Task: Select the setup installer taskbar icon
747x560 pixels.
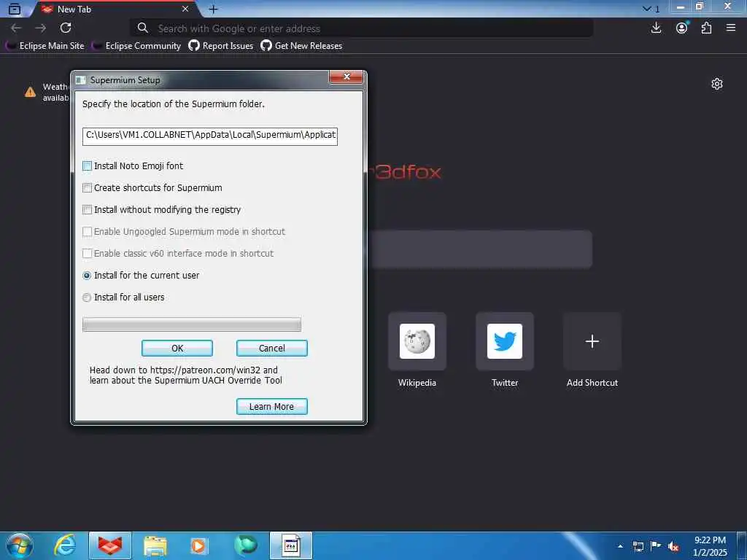Action: 291,545
